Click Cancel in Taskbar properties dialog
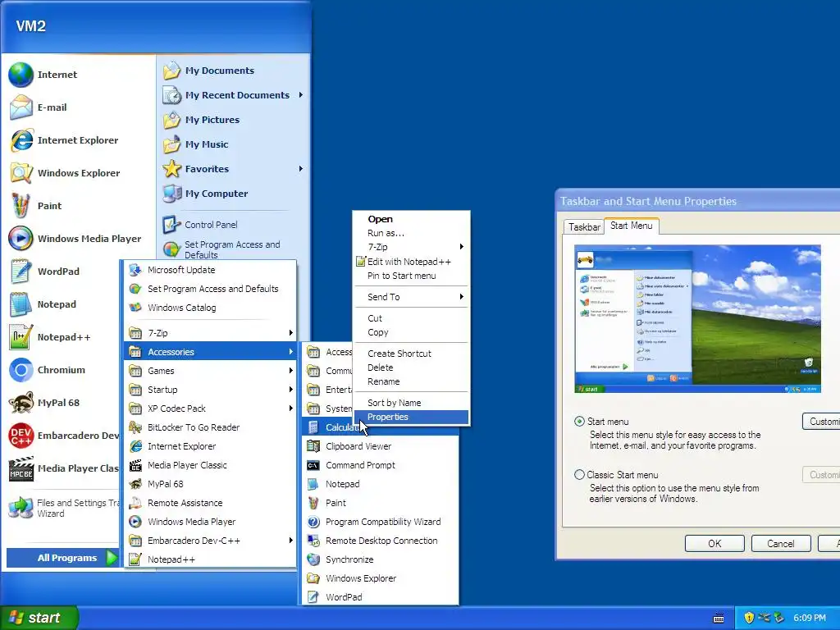 (x=781, y=543)
